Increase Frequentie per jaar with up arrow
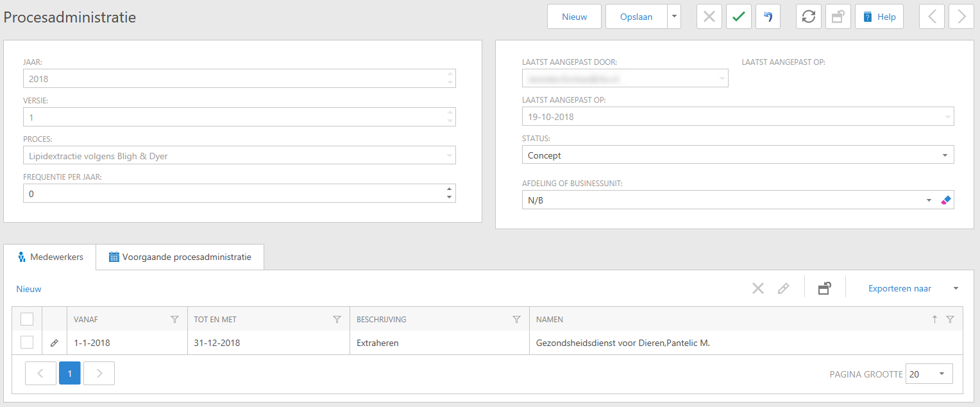 click(x=449, y=189)
